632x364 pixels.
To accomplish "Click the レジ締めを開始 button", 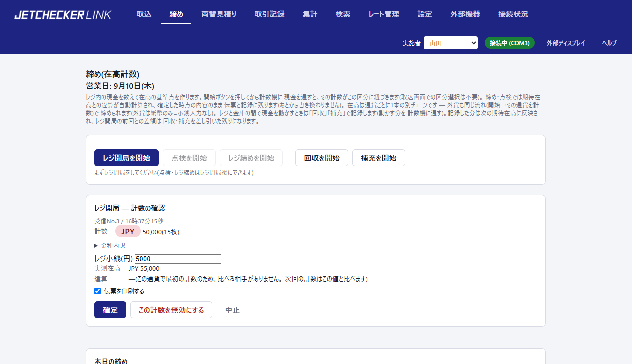I will [x=251, y=158].
